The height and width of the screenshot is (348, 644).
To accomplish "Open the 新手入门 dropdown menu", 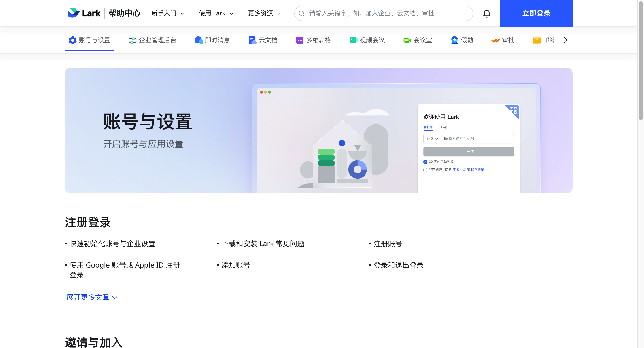I will (168, 13).
